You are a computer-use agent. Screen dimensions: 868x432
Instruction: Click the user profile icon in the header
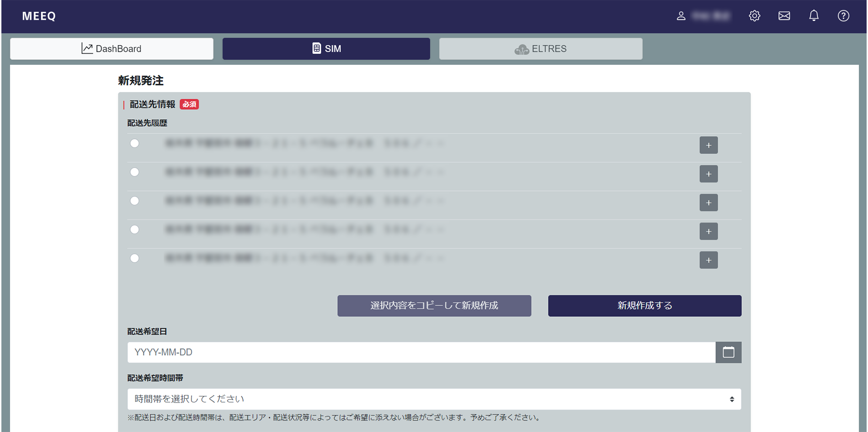(681, 16)
